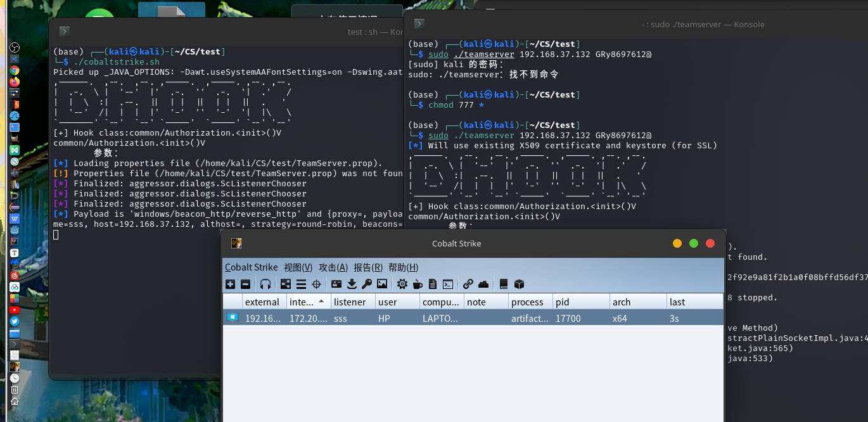The image size is (868, 422).
Task: Launch OBS Studio from the dock
Action: [x=15, y=48]
